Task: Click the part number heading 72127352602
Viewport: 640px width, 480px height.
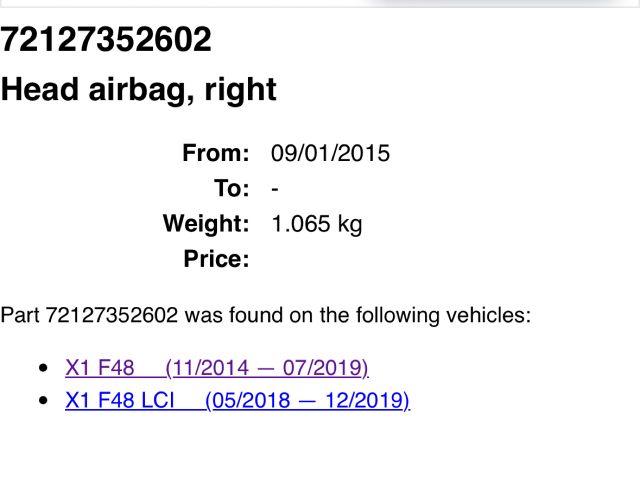Action: click(106, 40)
